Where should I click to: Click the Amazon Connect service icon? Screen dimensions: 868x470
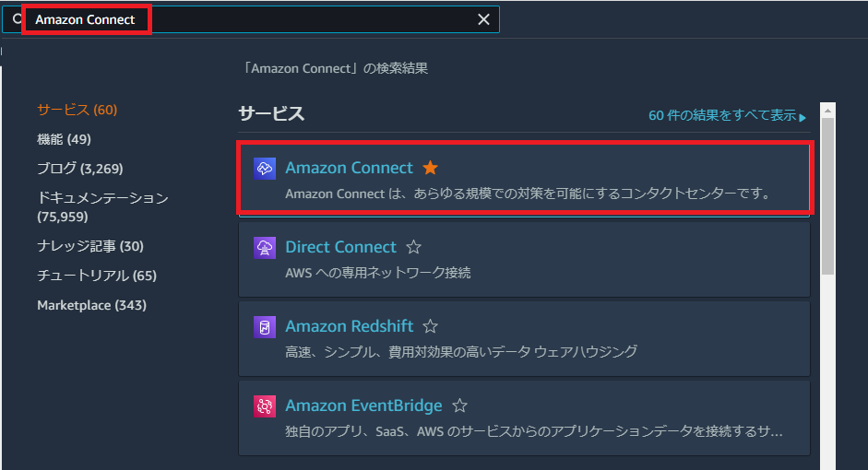tap(265, 168)
